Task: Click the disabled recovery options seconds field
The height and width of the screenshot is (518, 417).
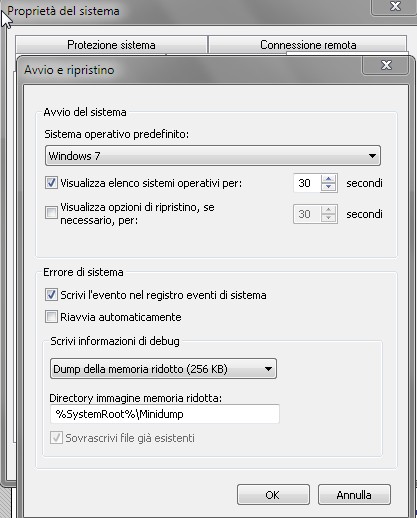Action: 307,214
